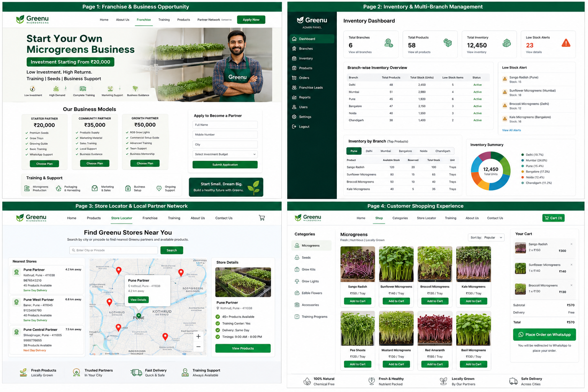588x392 pixels.
Task: Add Pea Shoots to cart
Action: tap(358, 364)
